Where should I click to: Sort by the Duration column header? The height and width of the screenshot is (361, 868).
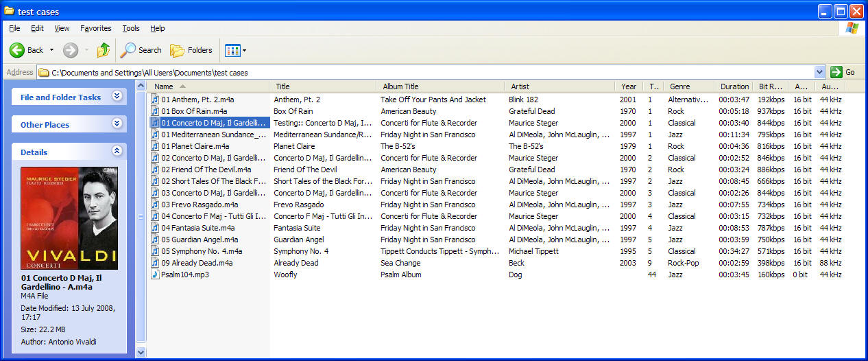(734, 86)
